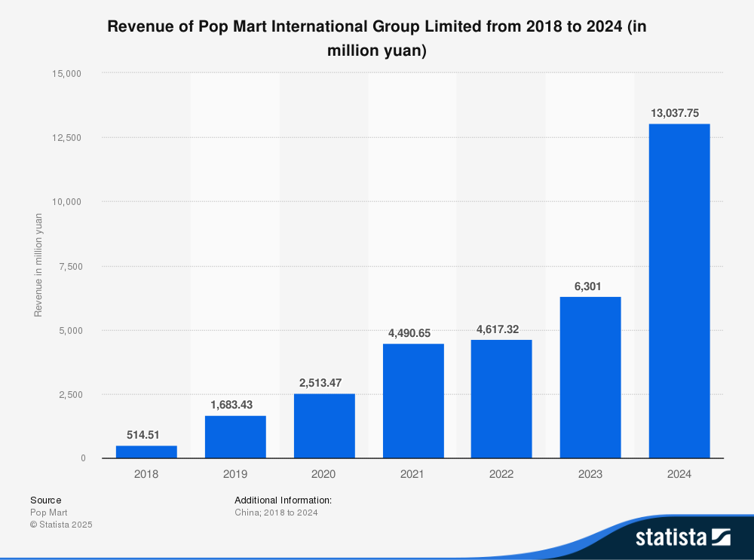Viewport: 754px width, 560px height.
Task: Click the chart title text
Action: (x=377, y=38)
